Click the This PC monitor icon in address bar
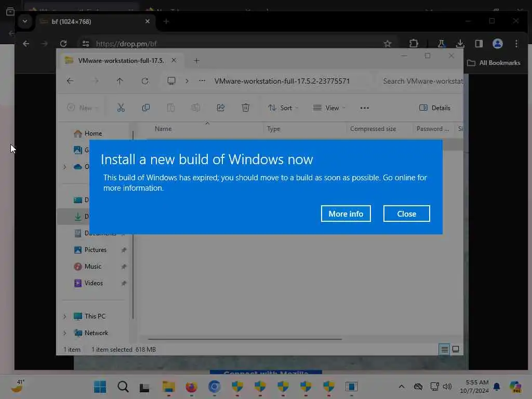The image size is (532, 399). (171, 81)
